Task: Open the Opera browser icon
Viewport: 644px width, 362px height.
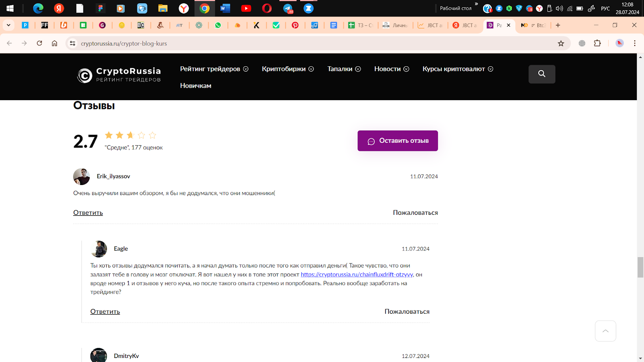Action: point(267,8)
